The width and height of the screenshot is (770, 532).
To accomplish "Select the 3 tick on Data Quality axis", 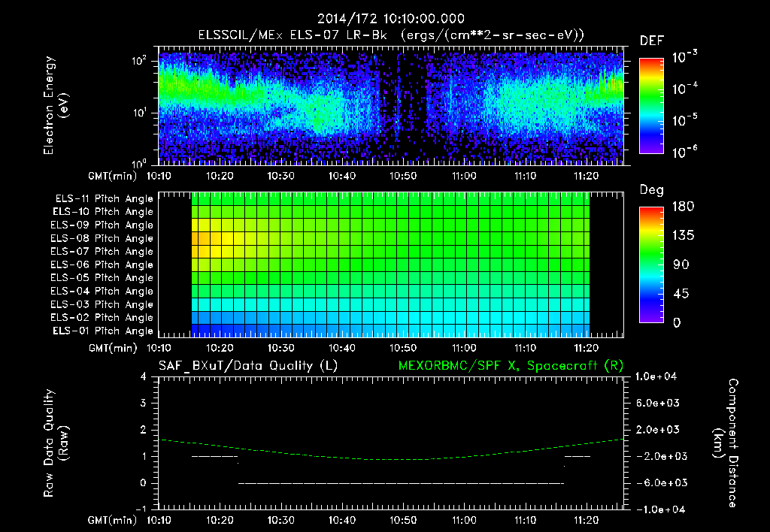I will [x=144, y=404].
